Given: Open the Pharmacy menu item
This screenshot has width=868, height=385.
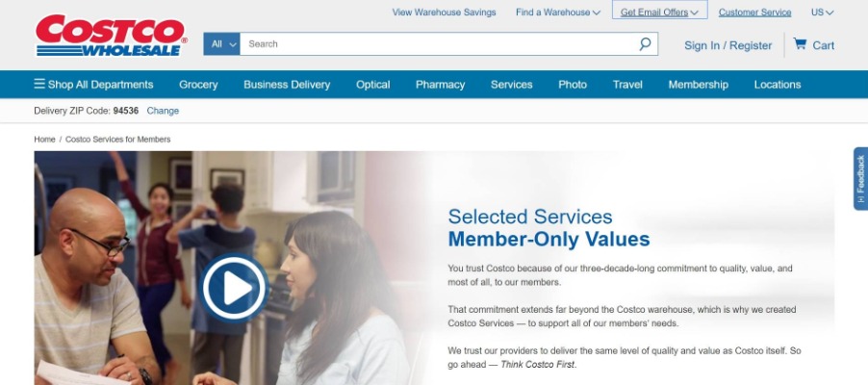Looking at the screenshot, I should 440,84.
